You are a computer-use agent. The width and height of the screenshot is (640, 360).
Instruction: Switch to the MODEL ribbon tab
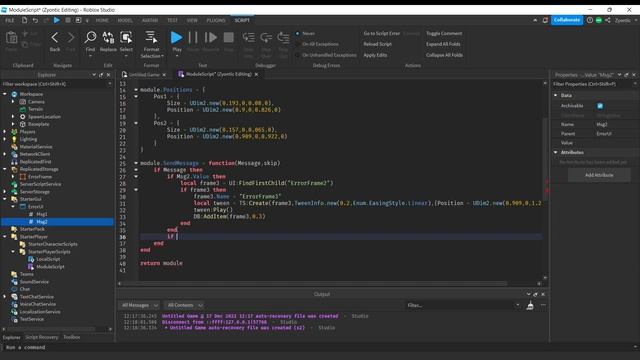[125, 20]
